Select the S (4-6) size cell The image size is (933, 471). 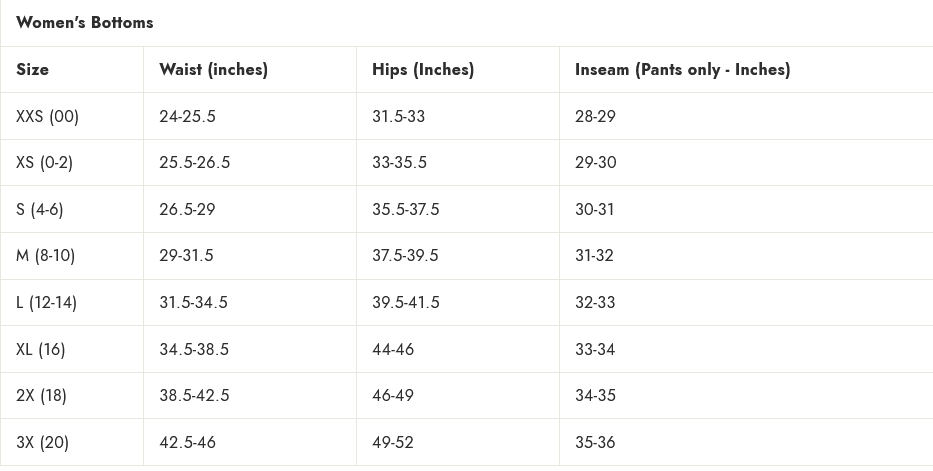40,209
